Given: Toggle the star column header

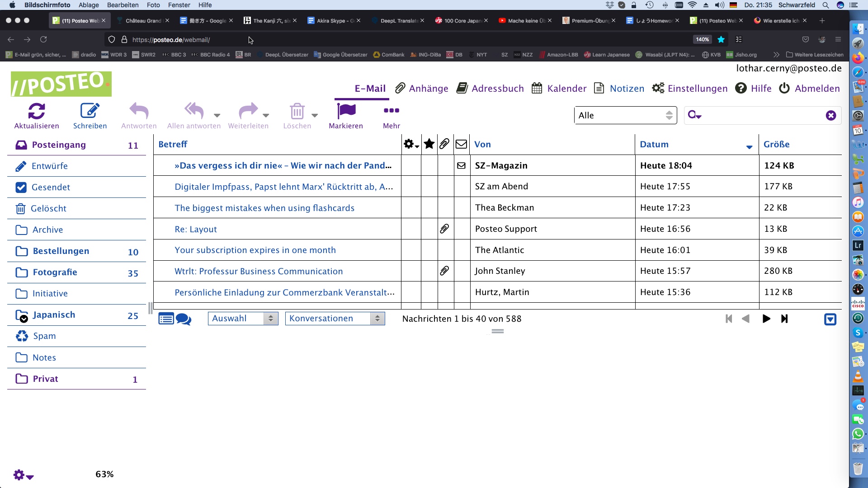Looking at the screenshot, I should click(x=429, y=144).
